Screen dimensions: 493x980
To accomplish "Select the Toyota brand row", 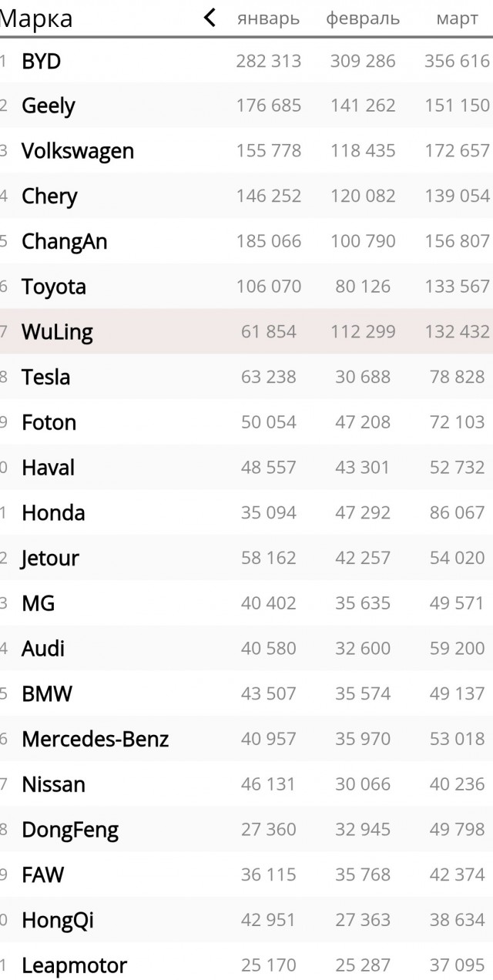I will [x=54, y=287].
